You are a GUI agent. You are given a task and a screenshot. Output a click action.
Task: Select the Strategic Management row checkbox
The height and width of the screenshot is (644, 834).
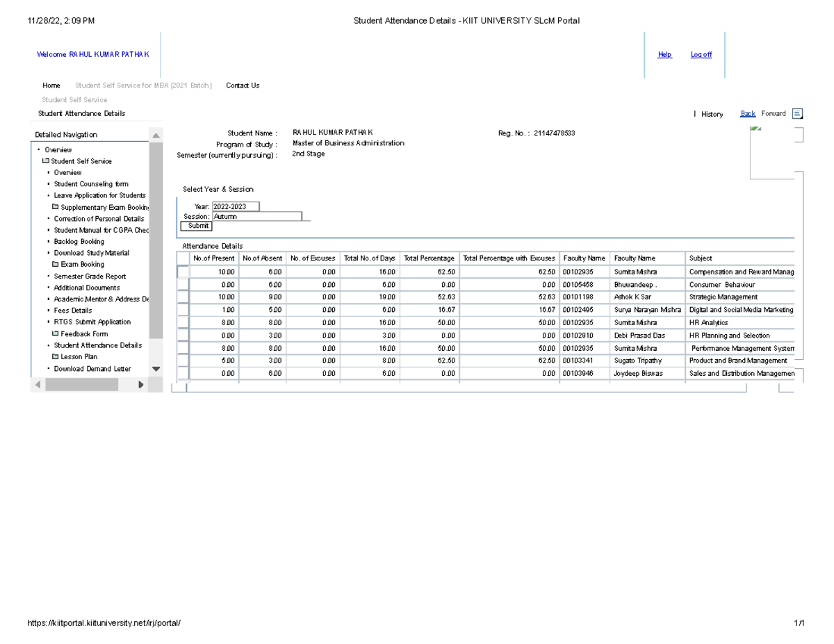click(x=182, y=297)
